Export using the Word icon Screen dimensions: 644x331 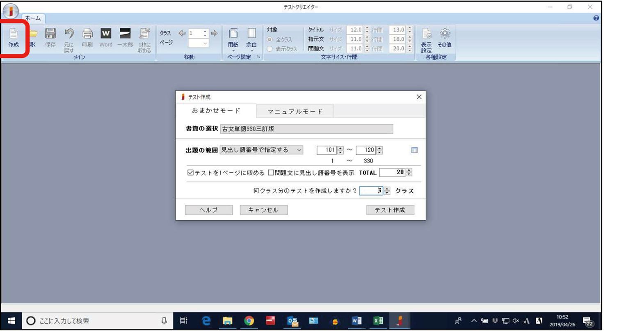click(x=105, y=37)
